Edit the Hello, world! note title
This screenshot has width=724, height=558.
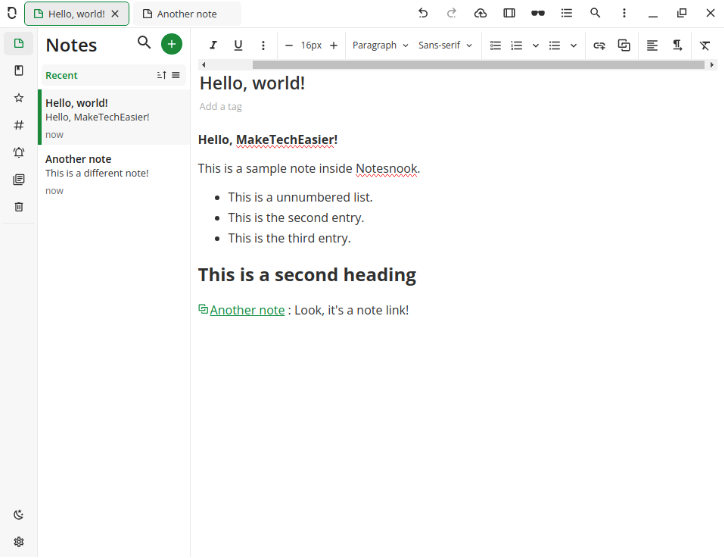click(x=252, y=84)
